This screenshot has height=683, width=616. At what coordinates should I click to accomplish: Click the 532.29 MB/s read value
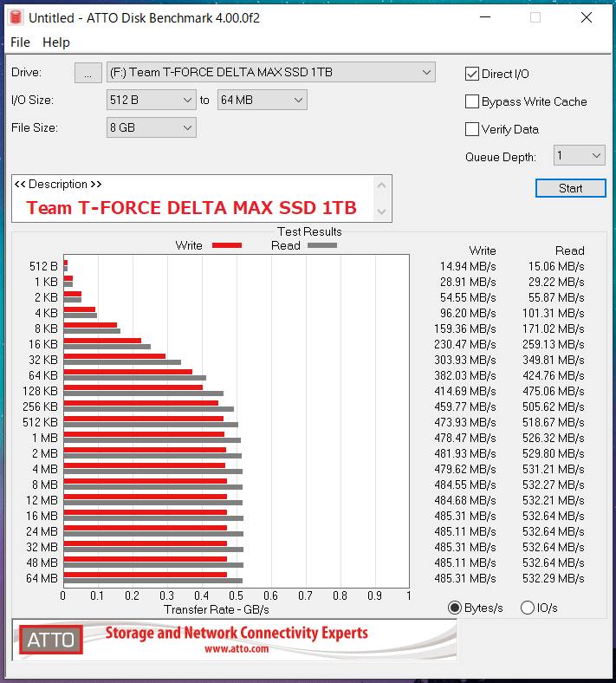pyautogui.click(x=554, y=578)
